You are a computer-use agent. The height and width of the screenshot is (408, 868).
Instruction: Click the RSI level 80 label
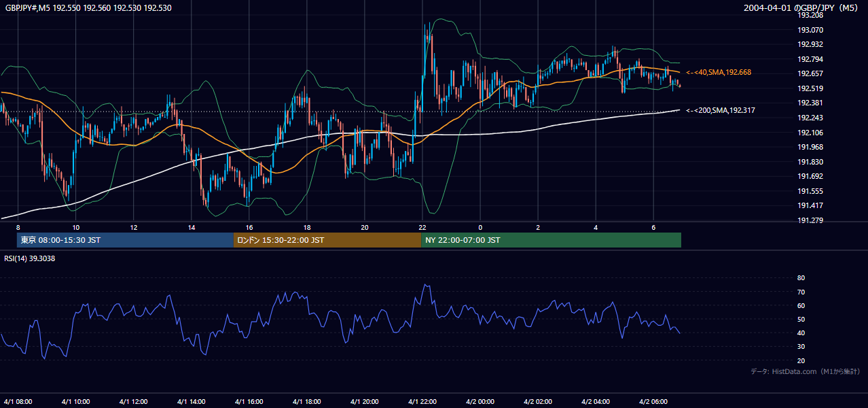pyautogui.click(x=801, y=278)
